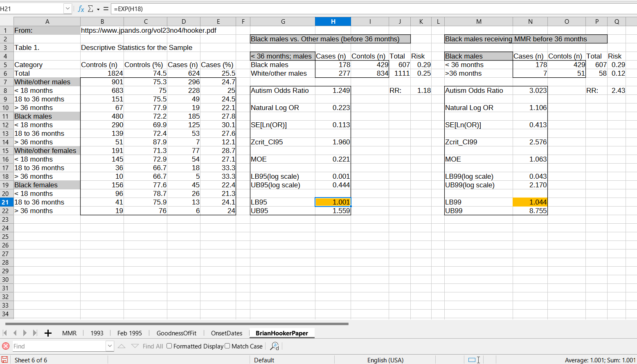Open the OnsetDates sheet tab
Image resolution: width=637 pixels, height=364 pixels.
coord(227,333)
